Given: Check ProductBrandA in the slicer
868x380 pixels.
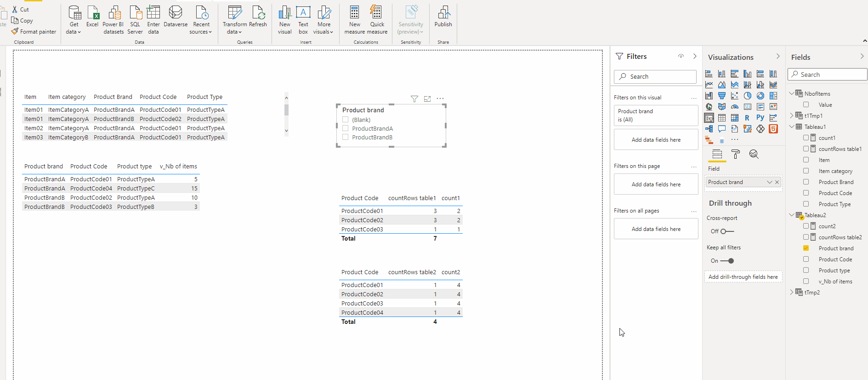Looking at the screenshot, I should click(346, 128).
